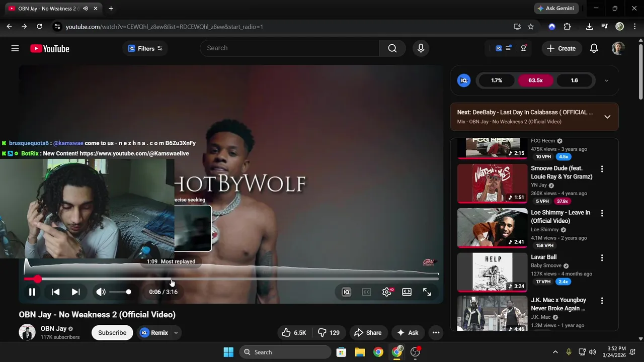644x362 pixels.
Task: Enter fullscreen mode
Action: pos(427,292)
